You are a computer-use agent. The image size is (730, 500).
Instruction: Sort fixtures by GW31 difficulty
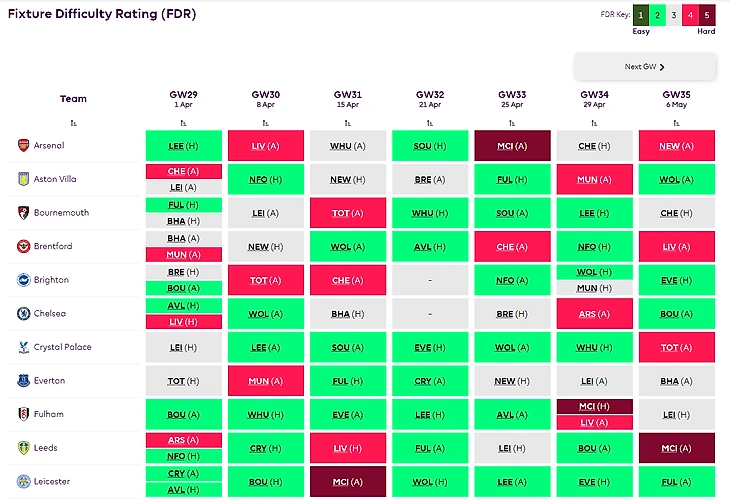coord(347,123)
